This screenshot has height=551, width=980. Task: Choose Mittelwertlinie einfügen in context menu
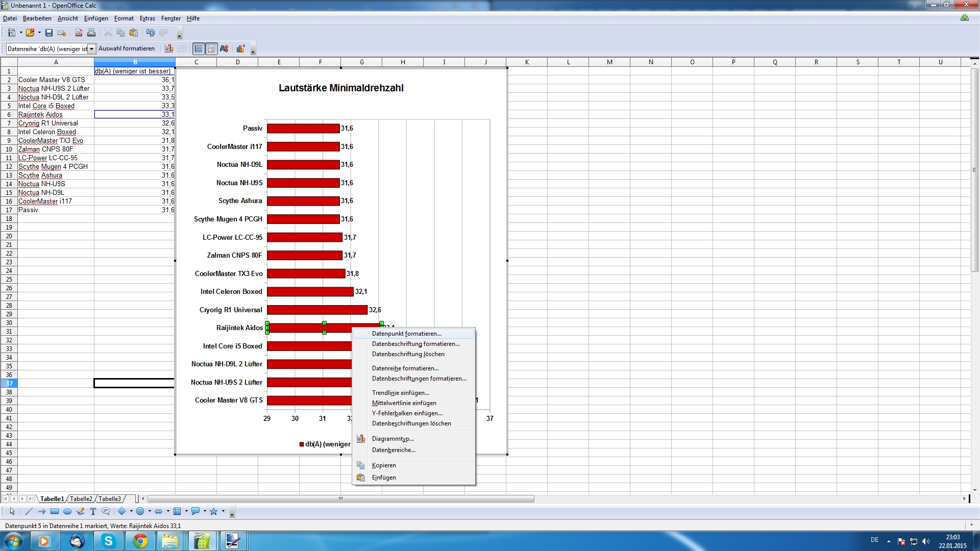[x=413, y=403]
